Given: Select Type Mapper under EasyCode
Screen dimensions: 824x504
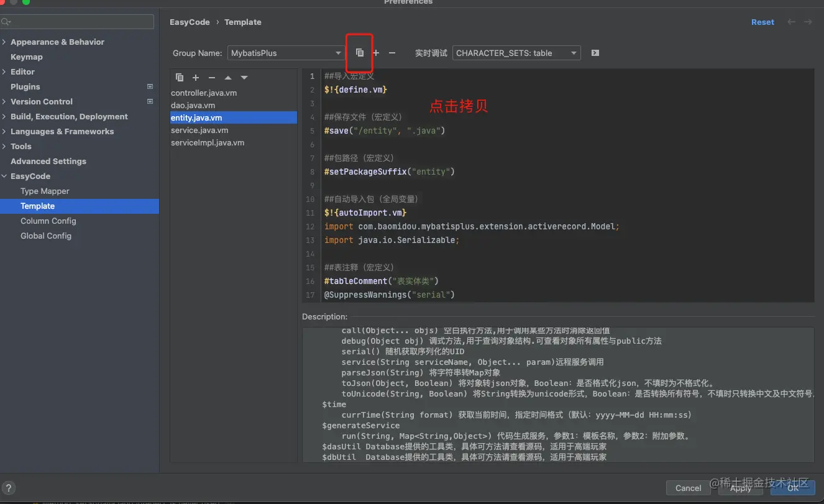Looking at the screenshot, I should point(45,191).
